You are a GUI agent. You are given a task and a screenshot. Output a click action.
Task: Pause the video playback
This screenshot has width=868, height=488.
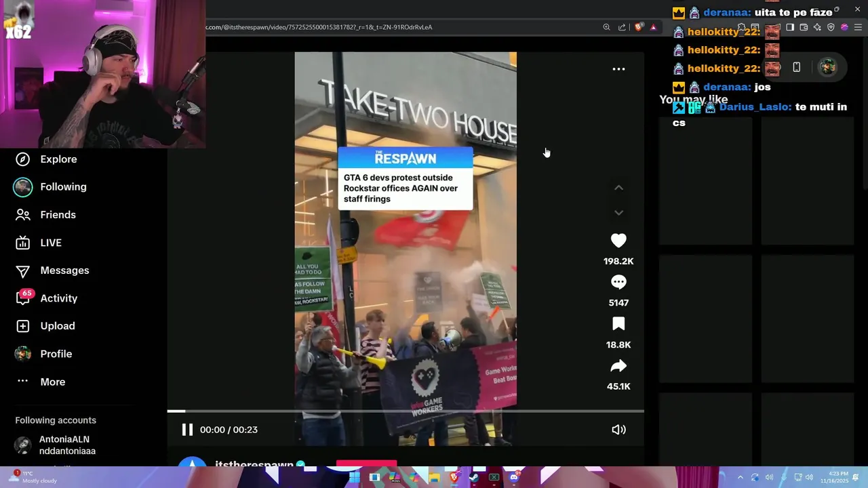tap(187, 430)
